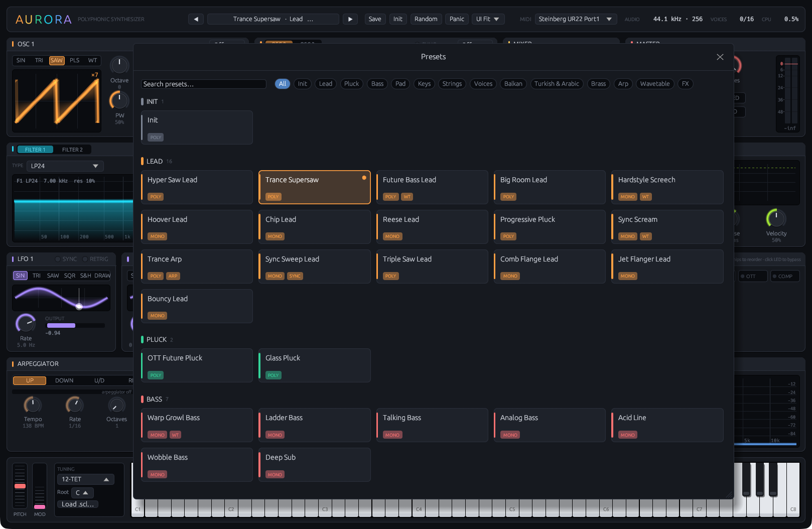Open the preset name dropdown Trance Supersaw
The height and width of the screenshot is (529, 812).
[273, 19]
